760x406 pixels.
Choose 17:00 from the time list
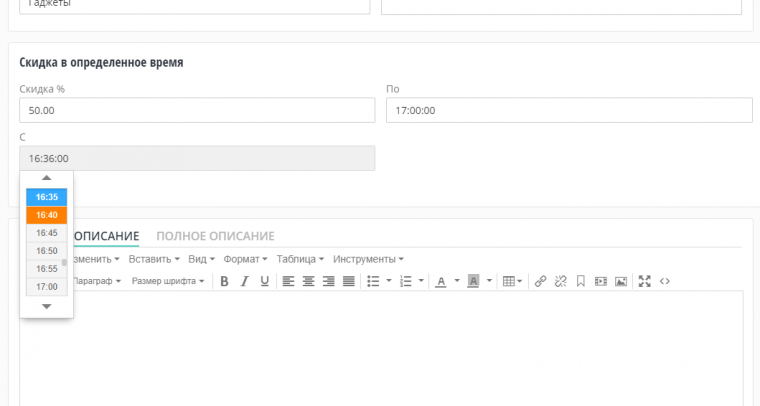[47, 287]
